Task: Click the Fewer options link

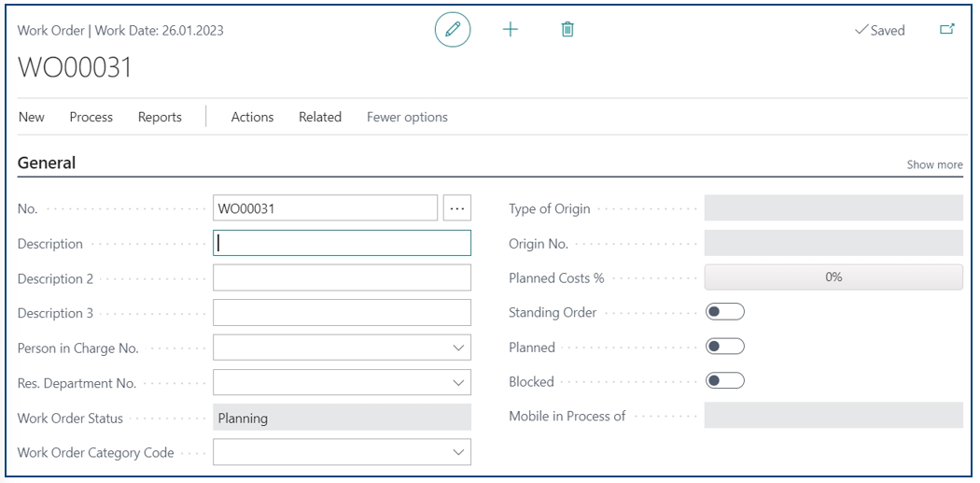Action: coord(408,117)
